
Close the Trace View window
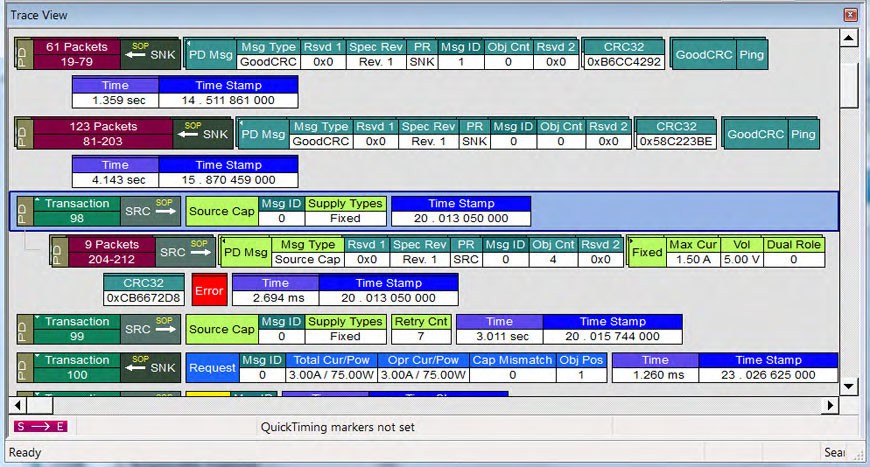click(x=851, y=15)
